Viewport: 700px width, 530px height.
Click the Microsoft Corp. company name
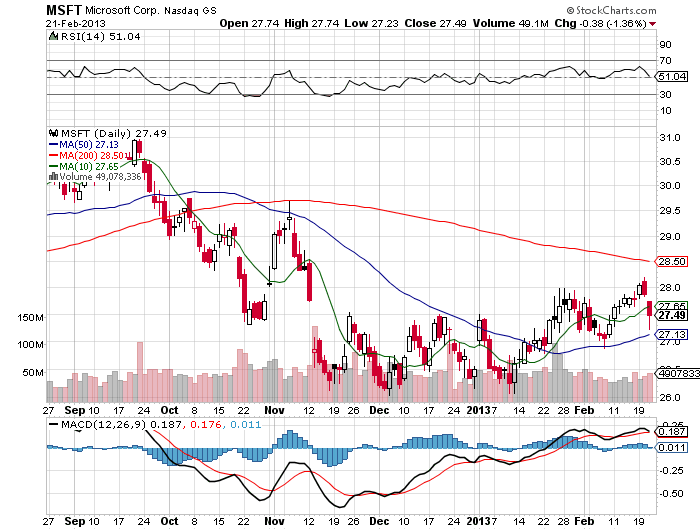(x=121, y=10)
